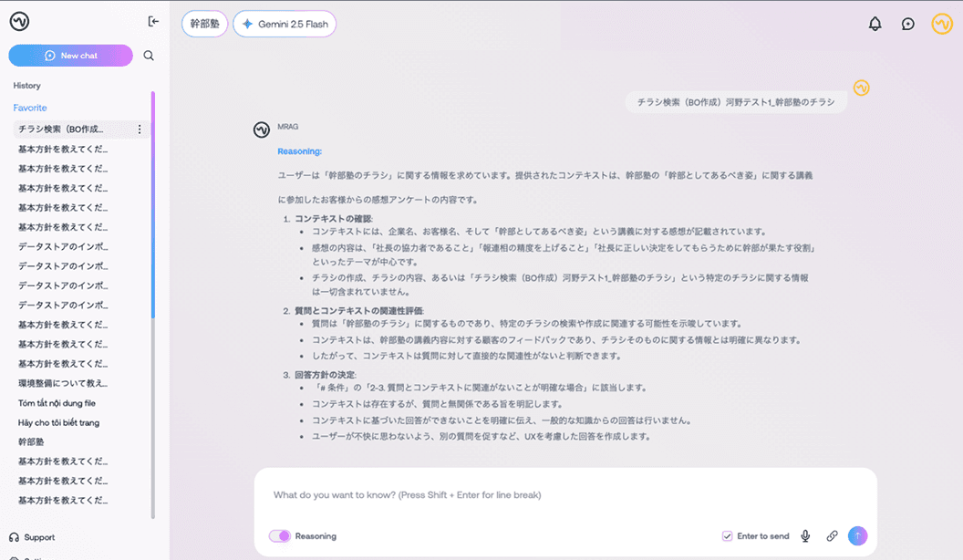The height and width of the screenshot is (560, 963).
Task: Attach a file using the paperclip icon
Action: click(832, 536)
